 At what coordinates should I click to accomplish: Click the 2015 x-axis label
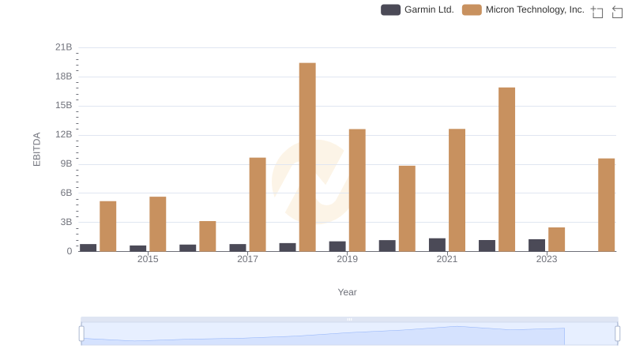tap(148, 259)
